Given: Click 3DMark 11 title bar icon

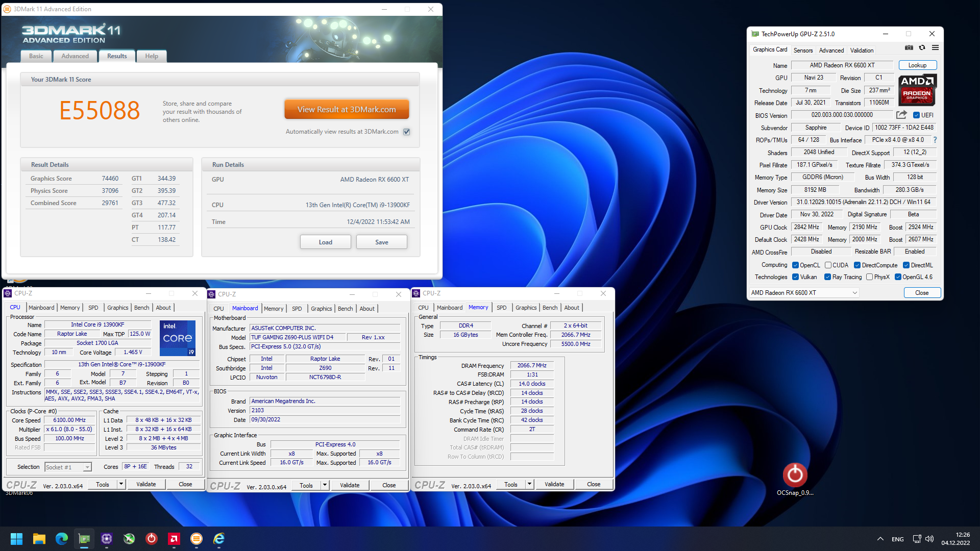Looking at the screenshot, I should pos(7,9).
